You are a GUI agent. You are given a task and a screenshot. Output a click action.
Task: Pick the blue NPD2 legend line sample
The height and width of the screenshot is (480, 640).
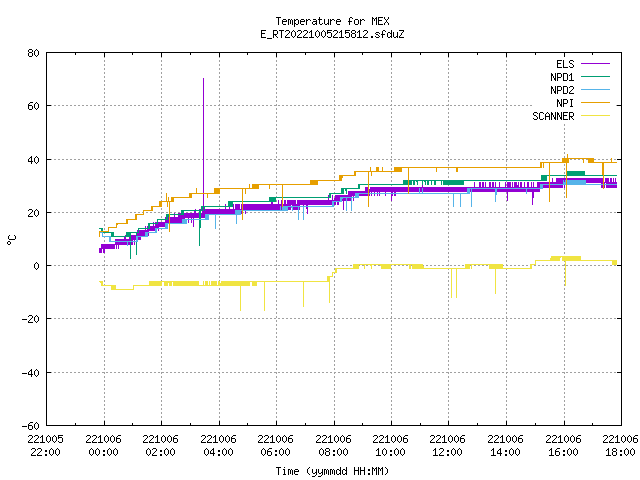click(x=595, y=90)
